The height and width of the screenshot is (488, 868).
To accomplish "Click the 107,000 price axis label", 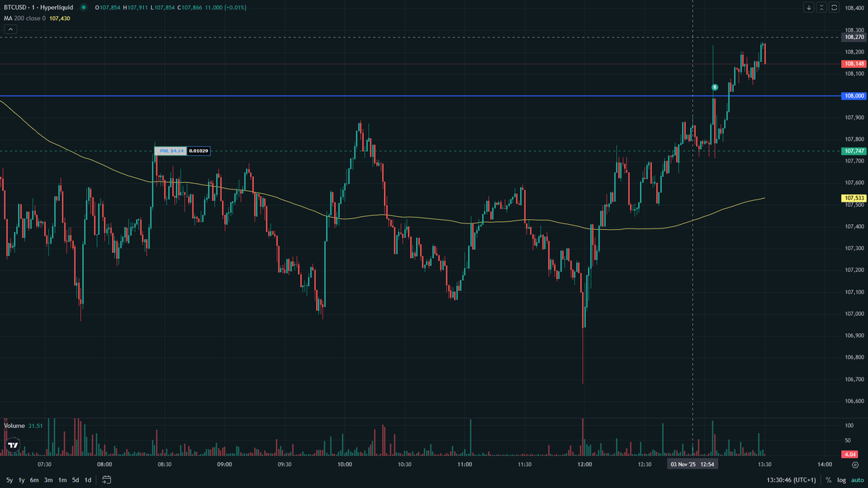I will [x=854, y=314].
